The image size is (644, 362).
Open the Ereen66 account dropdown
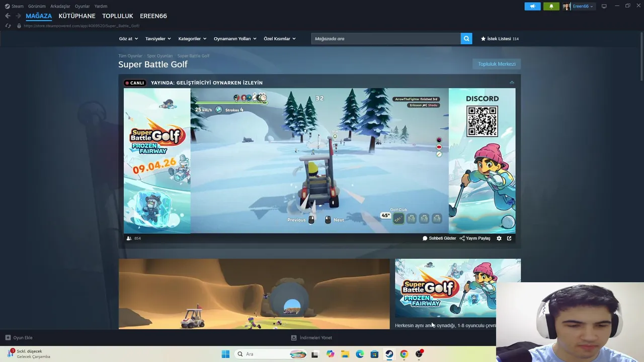pos(583,6)
